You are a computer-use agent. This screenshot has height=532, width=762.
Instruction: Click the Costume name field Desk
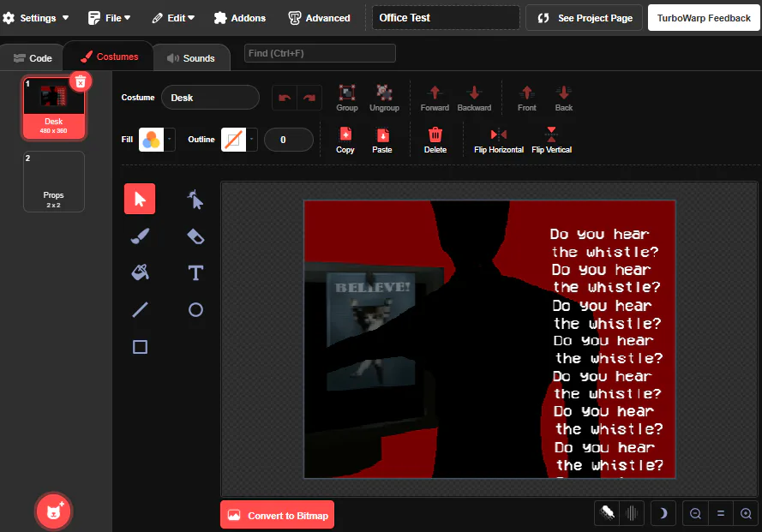(x=210, y=98)
